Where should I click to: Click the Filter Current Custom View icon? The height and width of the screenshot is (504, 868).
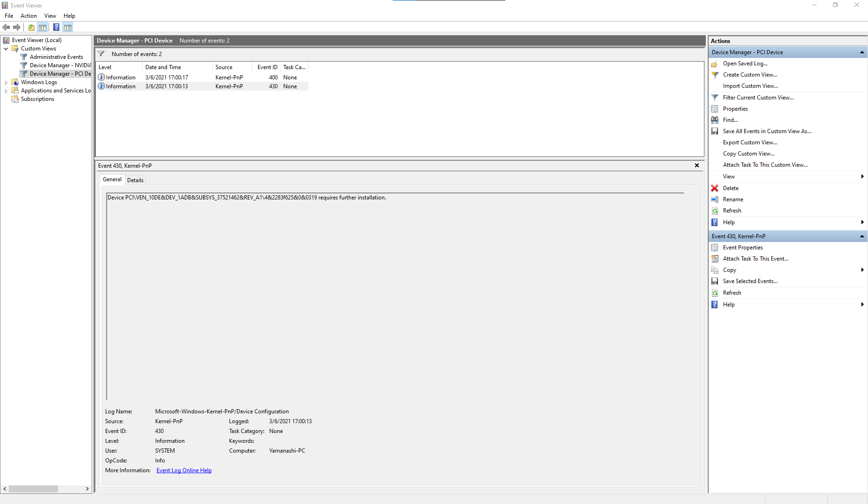click(715, 98)
